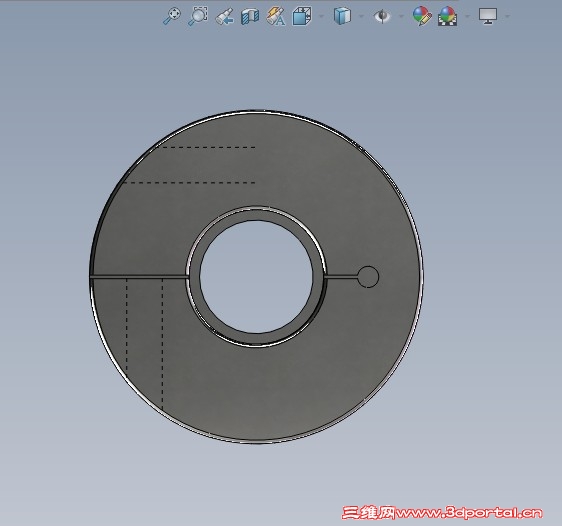This screenshot has width=562, height=526.
Task: Open Dynamic Annotation Views
Action: [x=276, y=16]
